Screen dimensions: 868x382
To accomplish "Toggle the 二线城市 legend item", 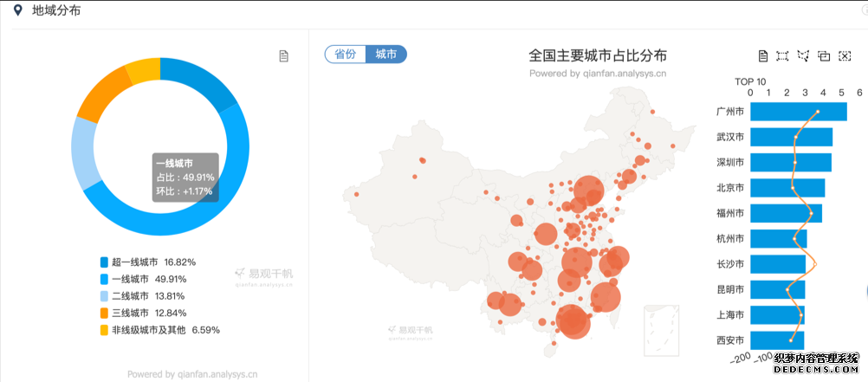I will (x=142, y=295).
